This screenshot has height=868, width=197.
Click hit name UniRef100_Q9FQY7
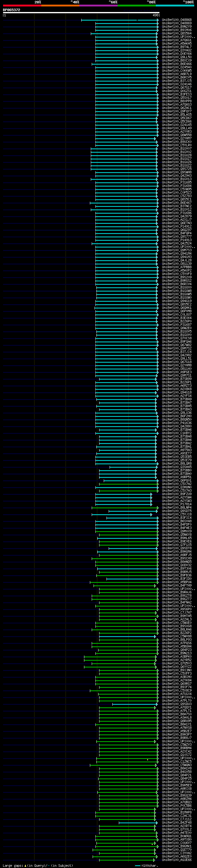pyautogui.click(x=177, y=111)
